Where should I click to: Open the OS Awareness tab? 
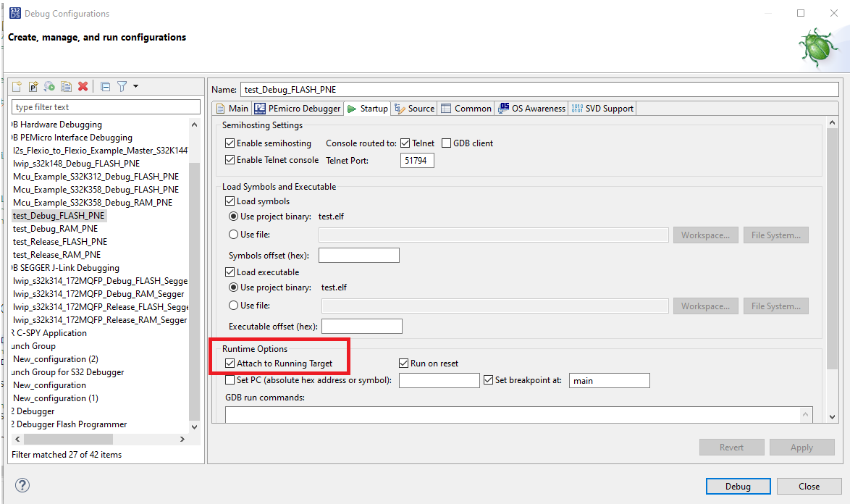point(531,109)
